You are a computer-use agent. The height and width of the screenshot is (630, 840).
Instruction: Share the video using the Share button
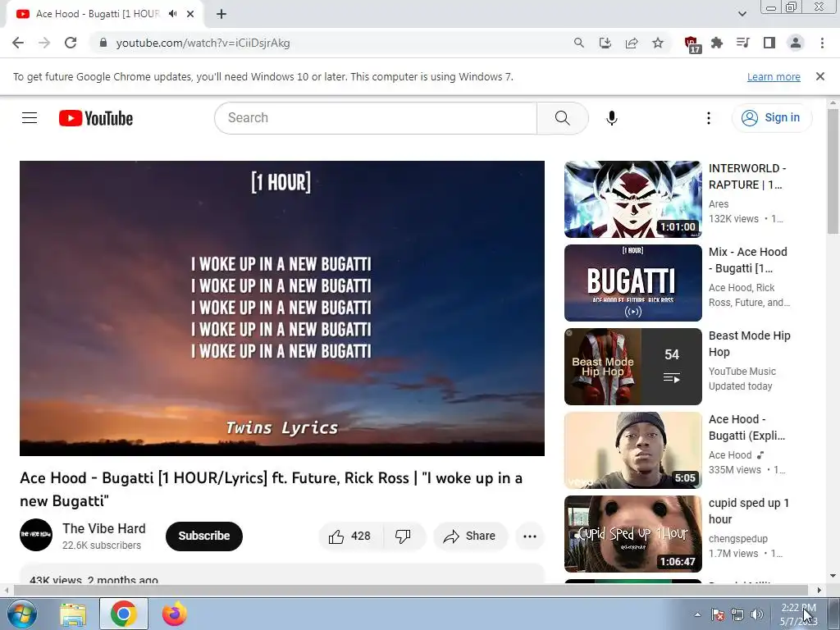(x=470, y=536)
